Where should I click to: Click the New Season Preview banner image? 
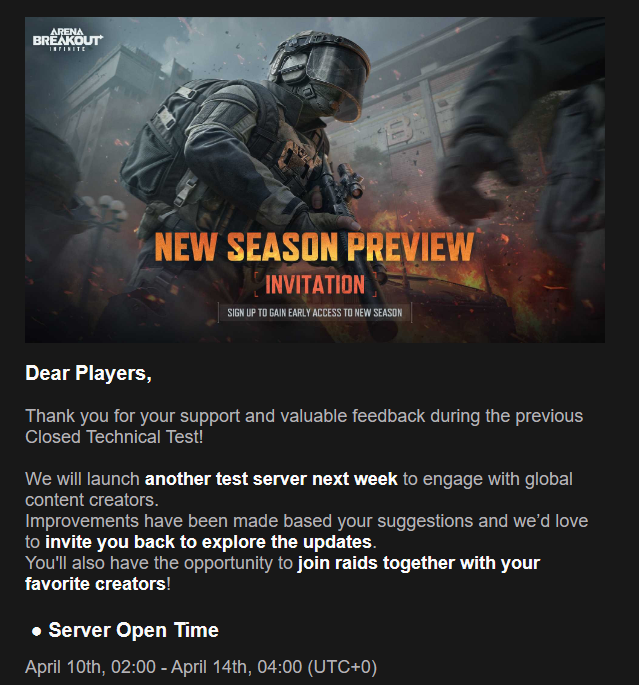tap(315, 180)
